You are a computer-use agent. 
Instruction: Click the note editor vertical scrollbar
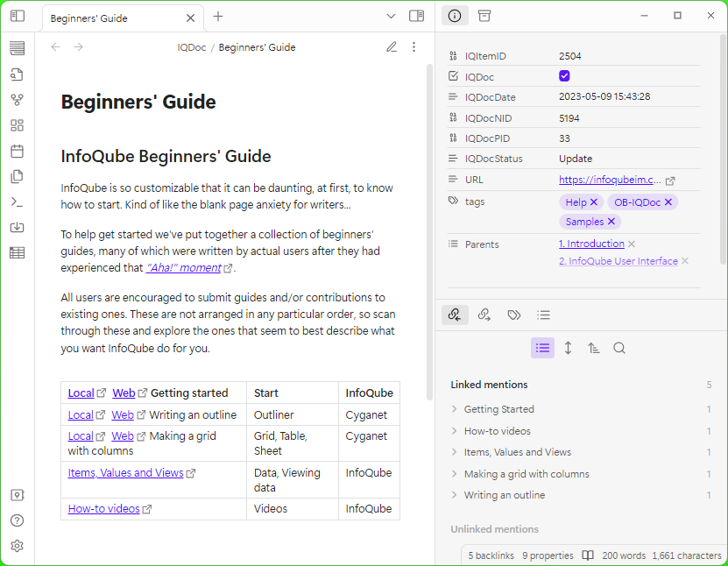tap(429, 232)
